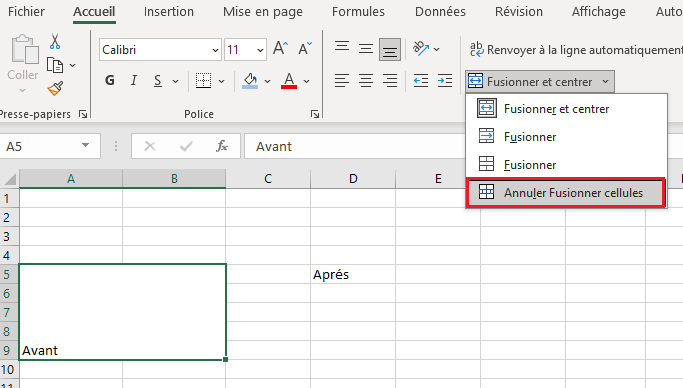683x388 pixels.
Task: Select the merged cell containing Avant
Action: (x=122, y=312)
